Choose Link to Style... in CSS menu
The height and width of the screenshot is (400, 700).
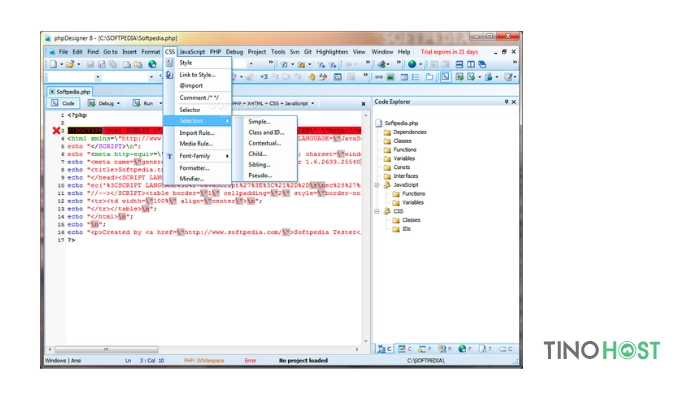197,75
